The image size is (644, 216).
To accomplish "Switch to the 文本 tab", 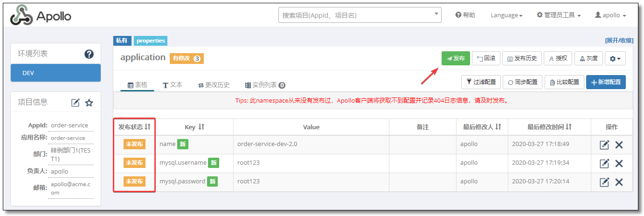I will 173,85.
